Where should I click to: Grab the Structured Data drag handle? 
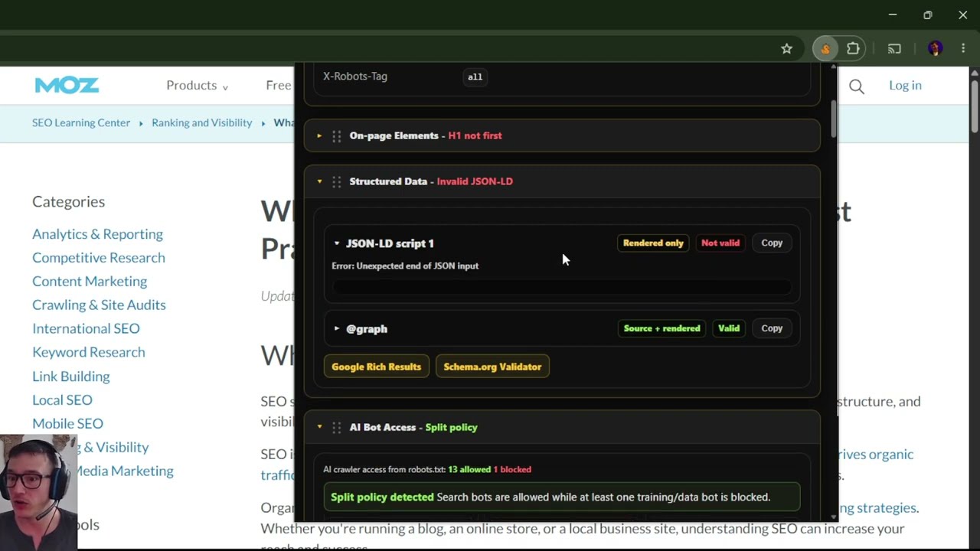tap(336, 182)
